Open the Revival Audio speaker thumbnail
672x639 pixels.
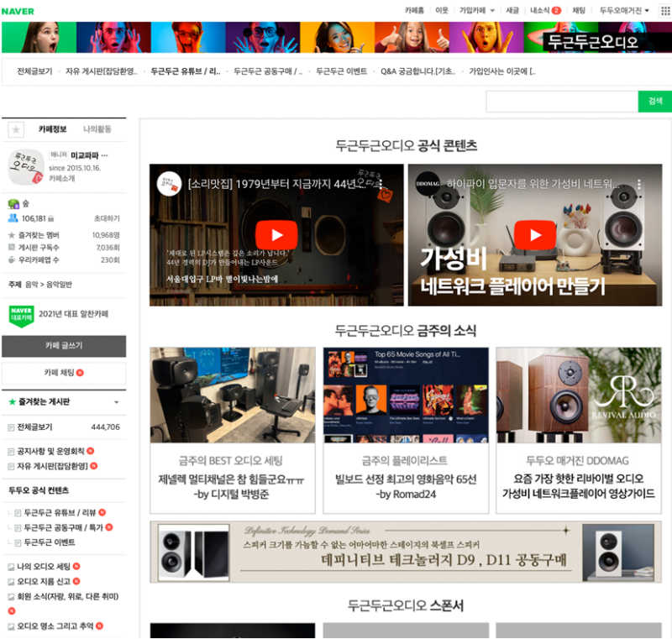579,395
